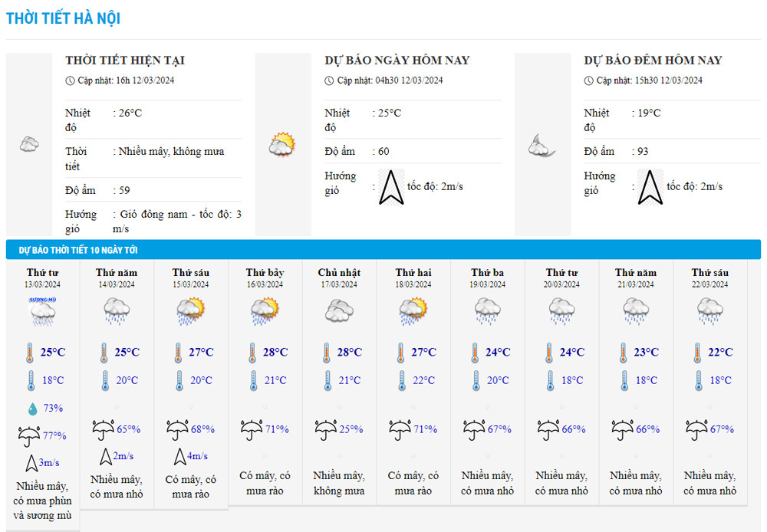Click the sun-and-cloud icon in today's forecast
The image size is (767, 532).
pos(281,144)
